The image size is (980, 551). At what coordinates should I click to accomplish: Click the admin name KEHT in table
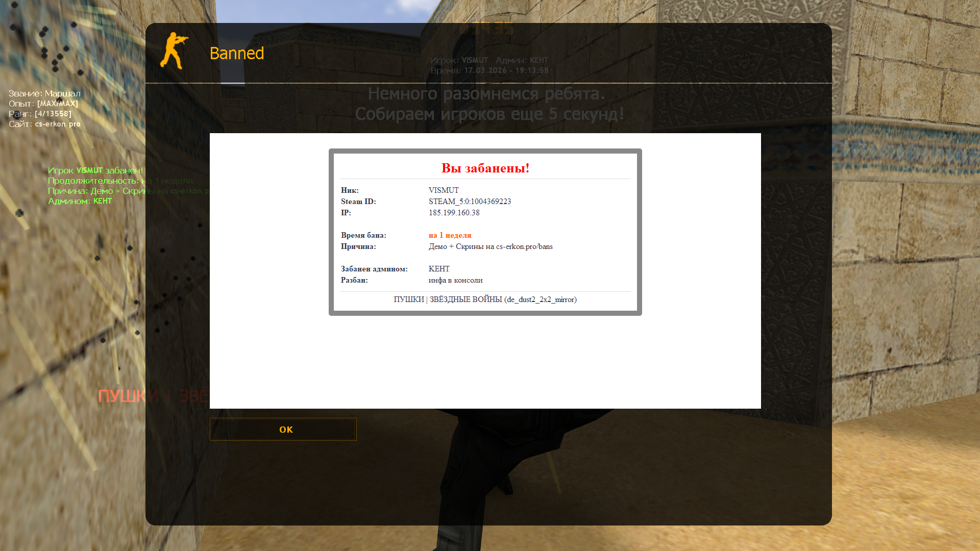(x=439, y=269)
